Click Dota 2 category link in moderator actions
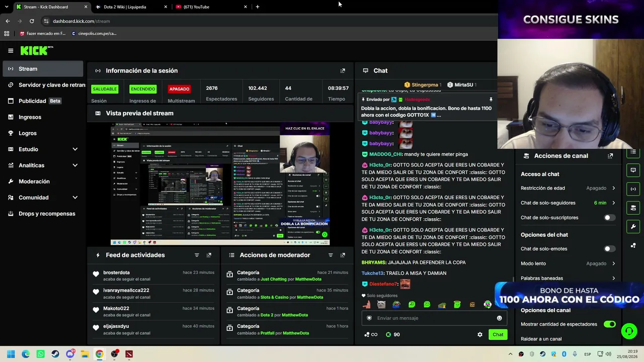The height and width of the screenshot is (362, 644). click(267, 315)
